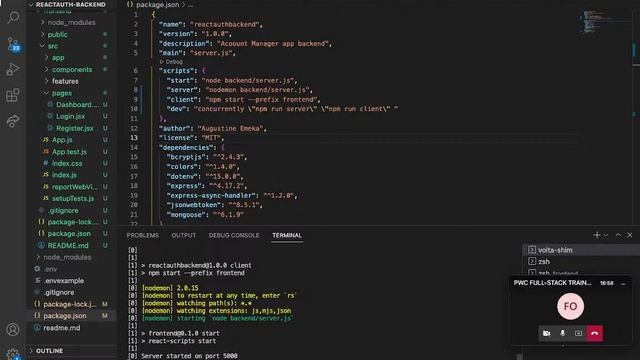Switch to the TERMINAL tab
This screenshot has height=360, width=640.
pos(287,236)
